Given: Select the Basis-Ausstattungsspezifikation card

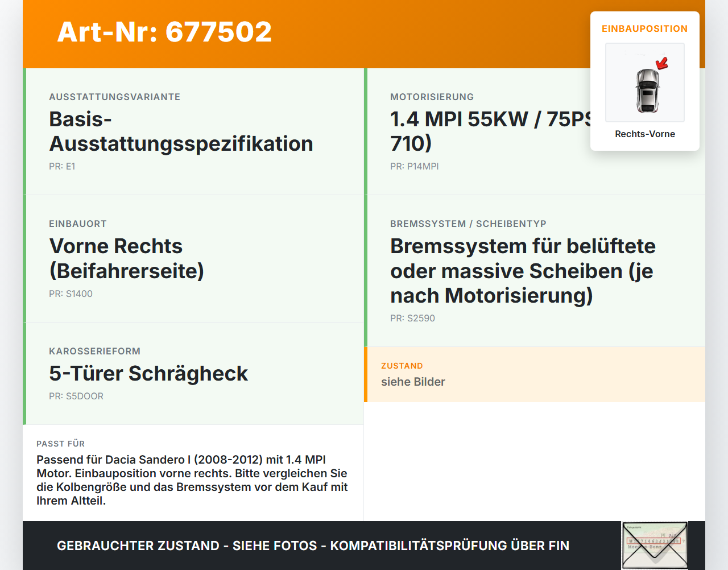Looking at the screenshot, I should pyautogui.click(x=193, y=131).
